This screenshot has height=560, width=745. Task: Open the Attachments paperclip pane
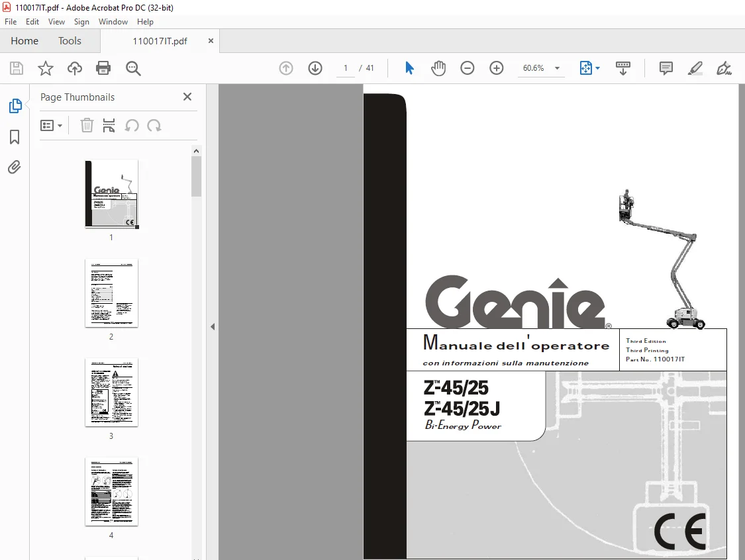[x=15, y=167]
